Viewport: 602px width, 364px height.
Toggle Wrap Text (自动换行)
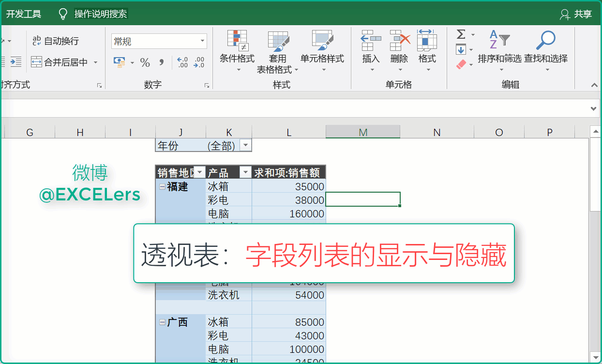coord(55,41)
